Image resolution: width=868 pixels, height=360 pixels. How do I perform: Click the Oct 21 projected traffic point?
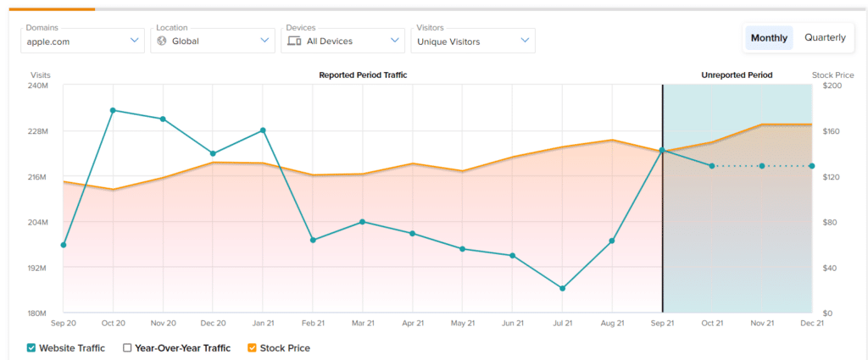tap(712, 166)
